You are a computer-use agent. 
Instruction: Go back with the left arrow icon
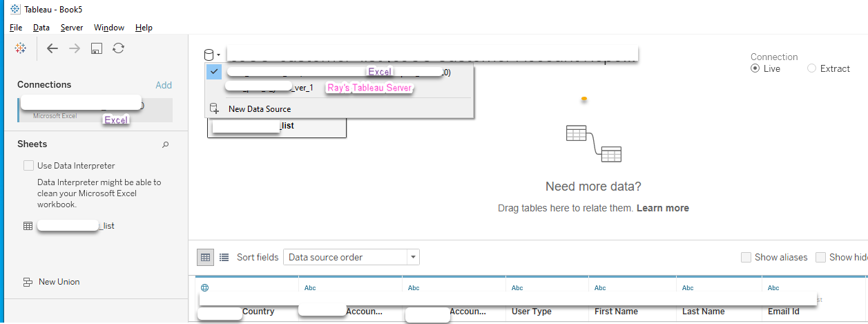(52, 48)
